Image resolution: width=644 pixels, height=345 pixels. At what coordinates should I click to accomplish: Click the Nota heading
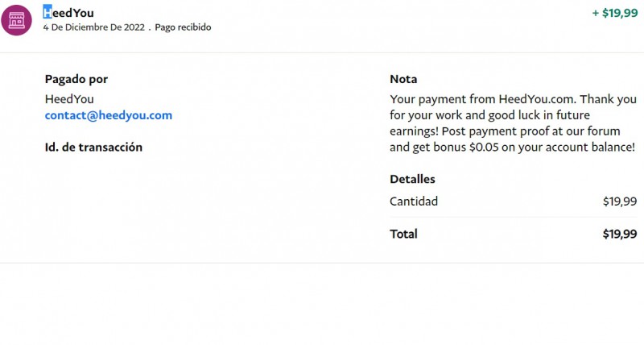[403, 79]
